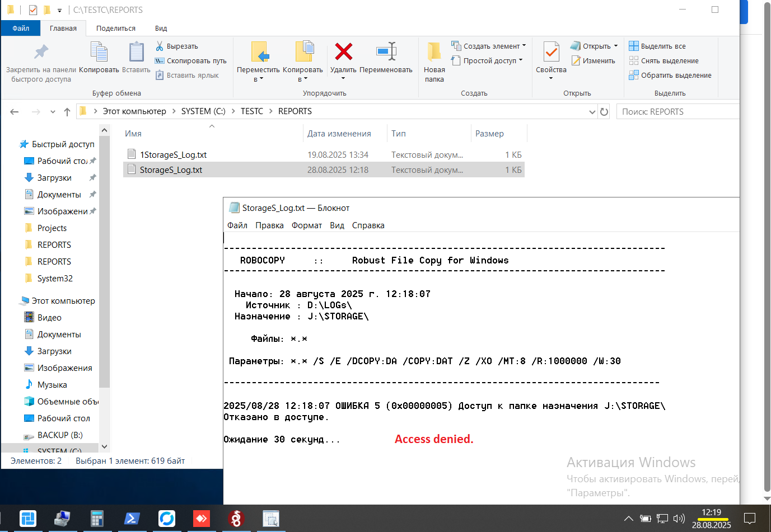The image size is (771, 532).
Task: Open recent locations dropdown arrow
Action: coord(53,112)
